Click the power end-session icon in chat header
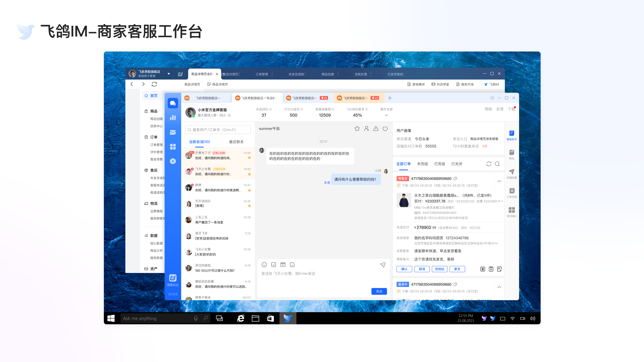Viewport: 644px width, 362px height. [x=385, y=128]
